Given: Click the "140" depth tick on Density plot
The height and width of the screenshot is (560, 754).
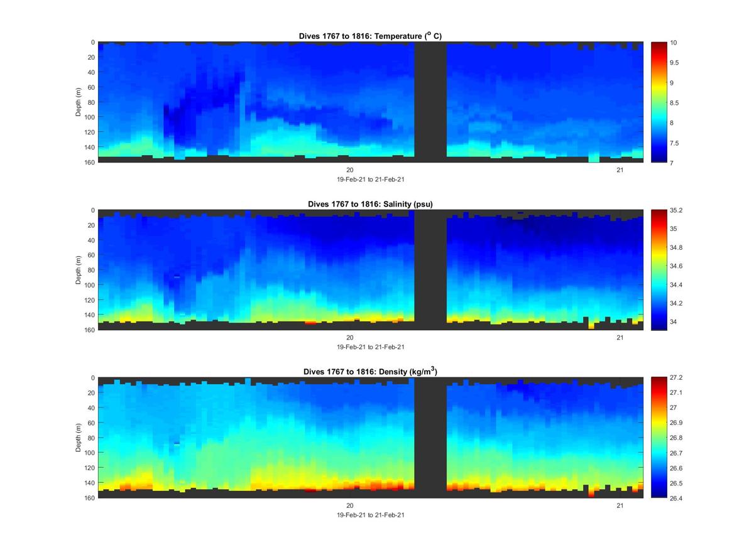Looking at the screenshot, I should click(x=89, y=483).
